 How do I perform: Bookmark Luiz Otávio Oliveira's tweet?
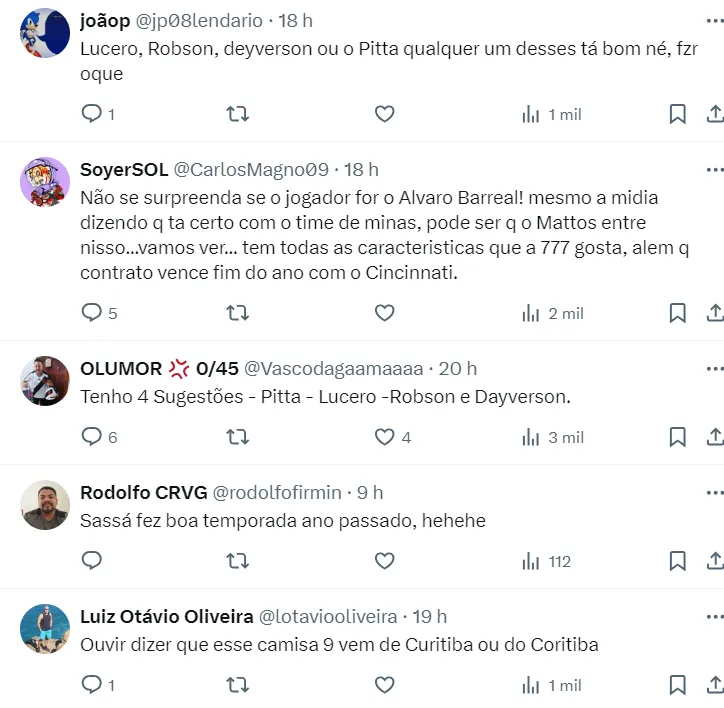point(677,685)
